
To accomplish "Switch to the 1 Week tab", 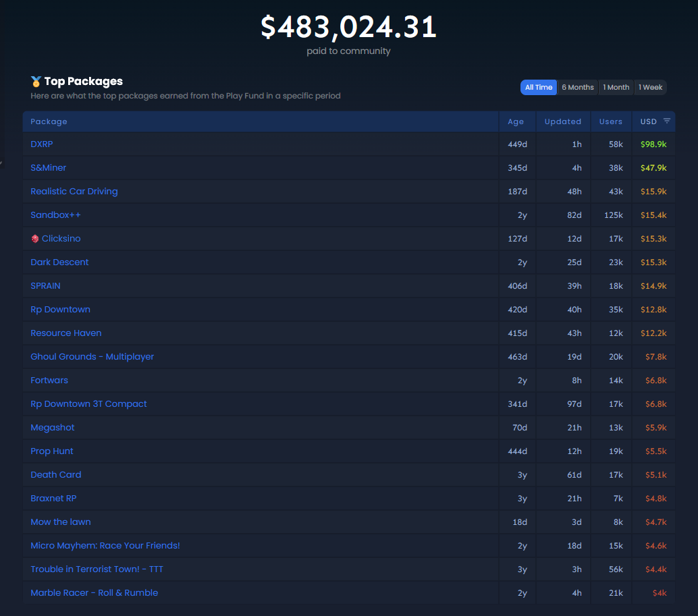I will click(x=650, y=87).
